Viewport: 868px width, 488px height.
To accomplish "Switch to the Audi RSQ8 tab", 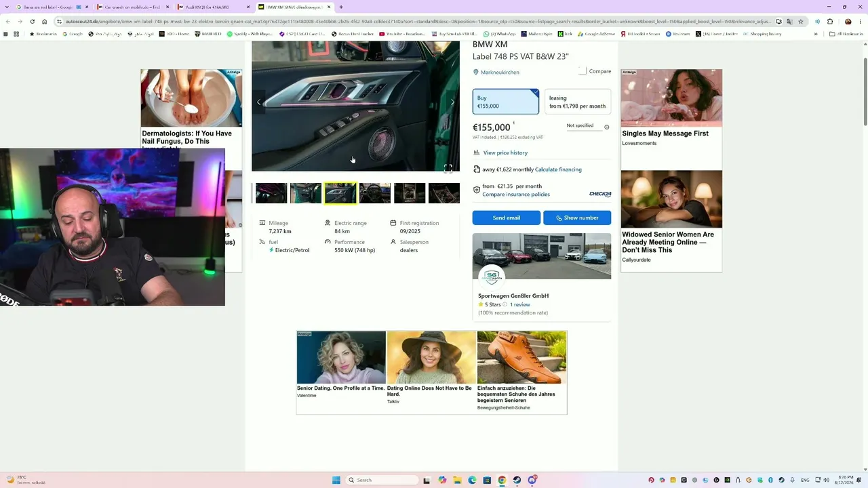I will pyautogui.click(x=212, y=7).
